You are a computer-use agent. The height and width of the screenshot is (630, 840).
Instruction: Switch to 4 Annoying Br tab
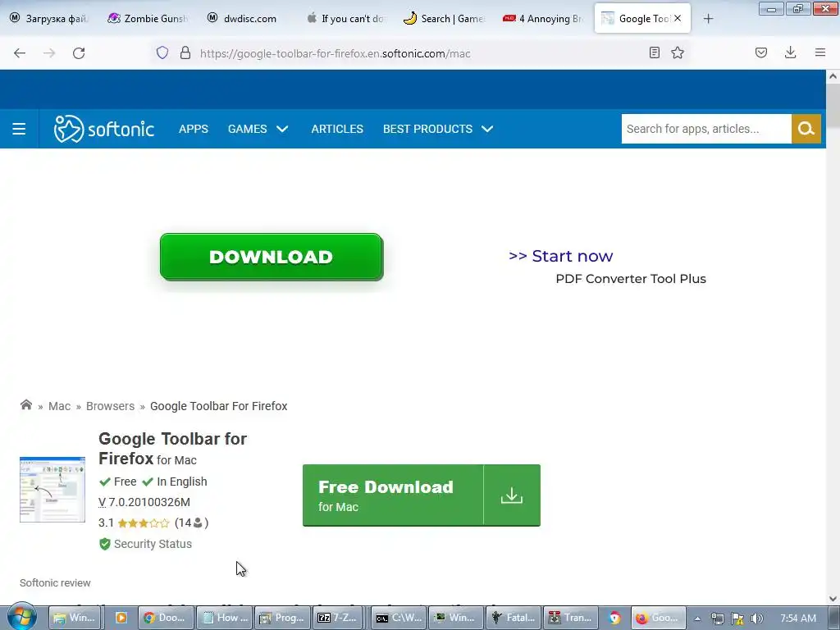[543, 19]
